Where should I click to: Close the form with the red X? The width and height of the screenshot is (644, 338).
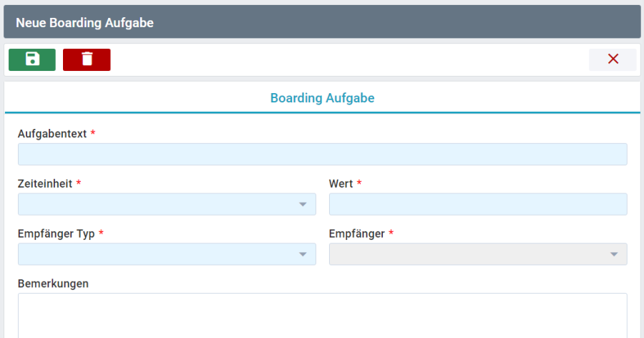click(613, 59)
